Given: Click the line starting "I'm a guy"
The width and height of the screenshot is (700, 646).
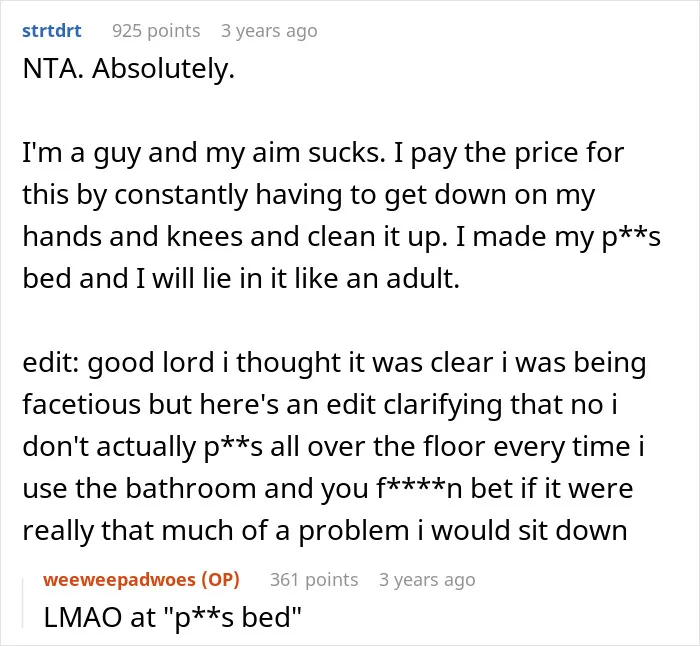Looking at the screenshot, I should (x=323, y=153).
